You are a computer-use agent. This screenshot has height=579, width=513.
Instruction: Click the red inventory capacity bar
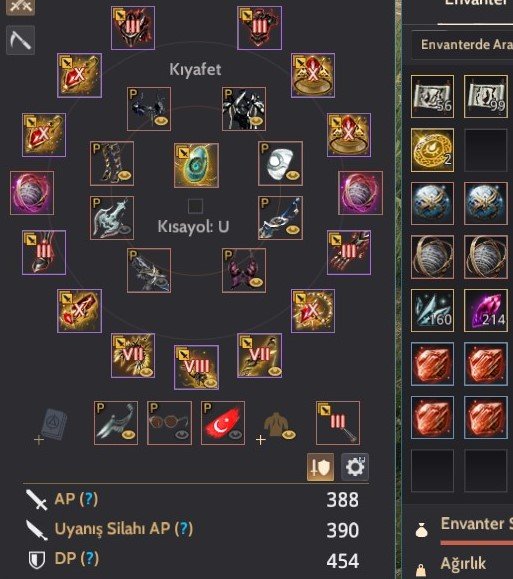click(476, 543)
